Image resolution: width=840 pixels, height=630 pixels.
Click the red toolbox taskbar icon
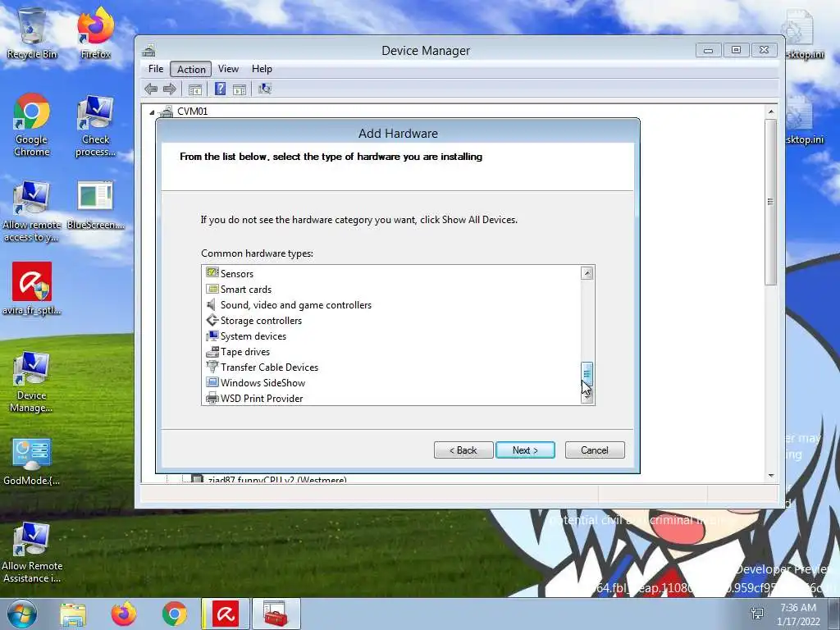(x=276, y=614)
